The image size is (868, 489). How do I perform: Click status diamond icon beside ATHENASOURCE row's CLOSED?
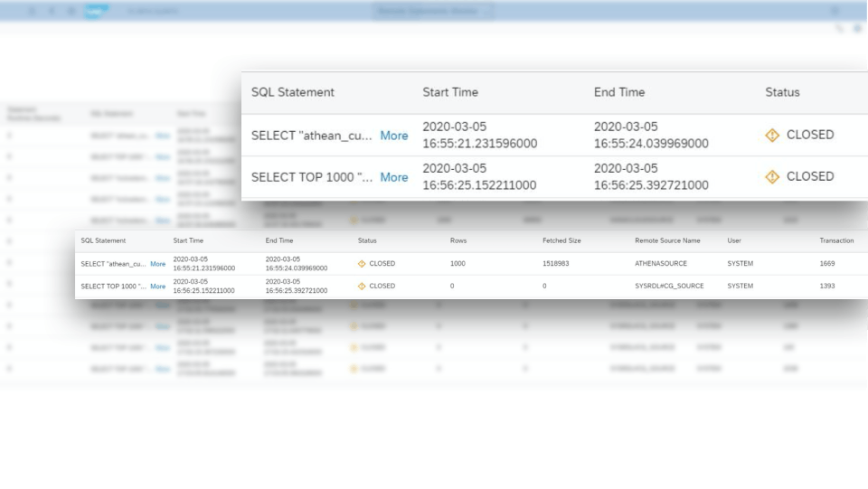click(362, 264)
